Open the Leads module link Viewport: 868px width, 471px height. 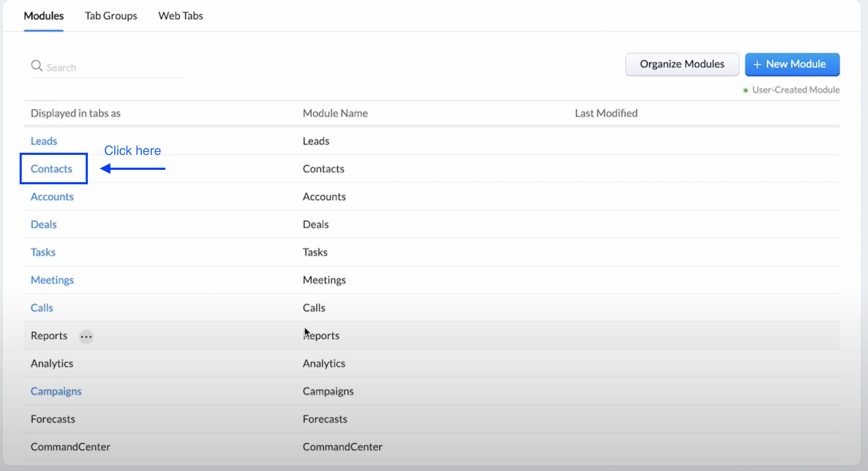[x=44, y=141]
